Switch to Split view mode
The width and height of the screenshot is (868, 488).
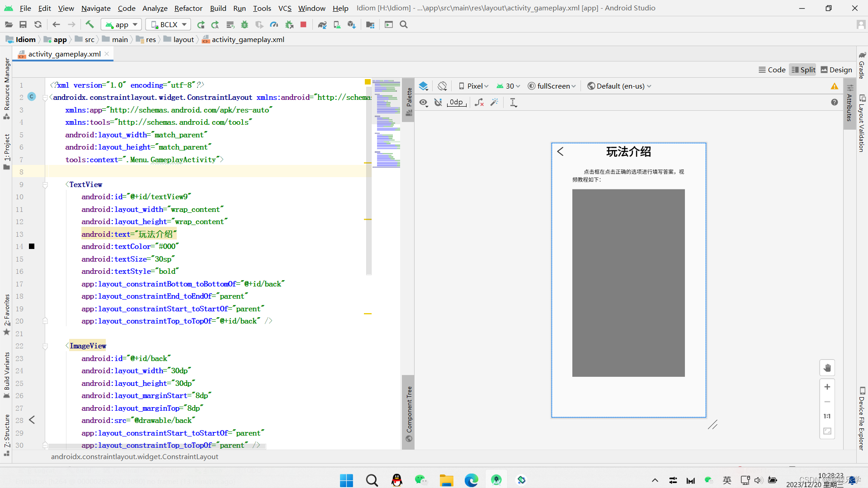pos(803,70)
